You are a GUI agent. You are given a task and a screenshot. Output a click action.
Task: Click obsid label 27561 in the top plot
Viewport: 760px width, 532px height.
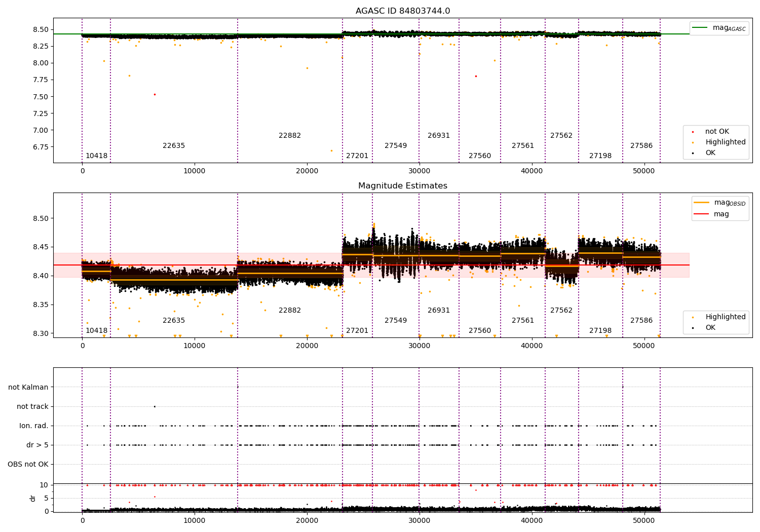coord(523,146)
